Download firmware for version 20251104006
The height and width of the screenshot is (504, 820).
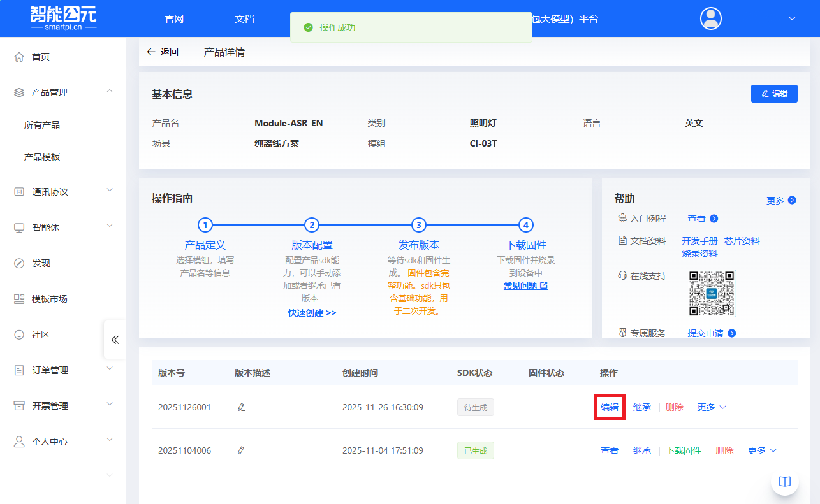(x=683, y=450)
